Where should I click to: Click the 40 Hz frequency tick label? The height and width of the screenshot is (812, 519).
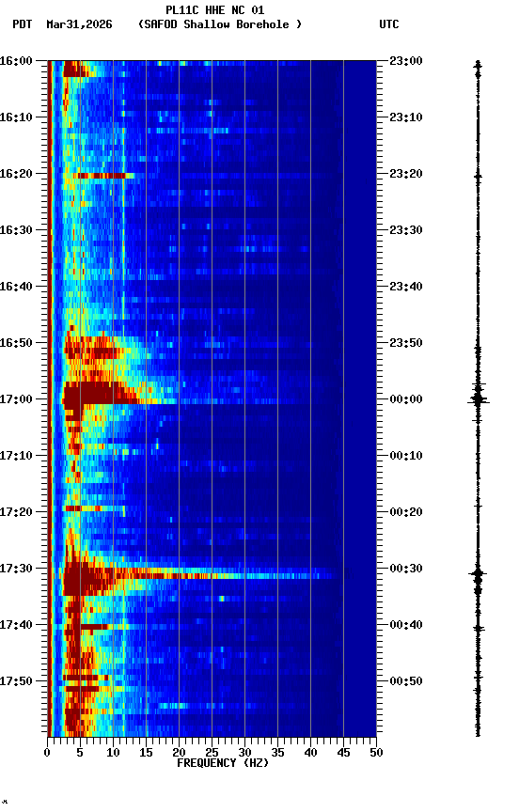[x=311, y=753]
